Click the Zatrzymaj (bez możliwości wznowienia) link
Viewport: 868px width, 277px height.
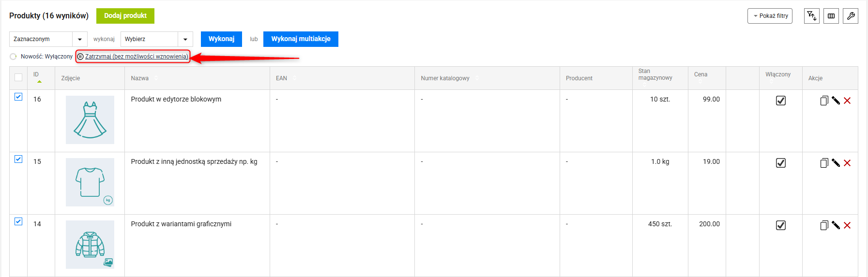137,57
